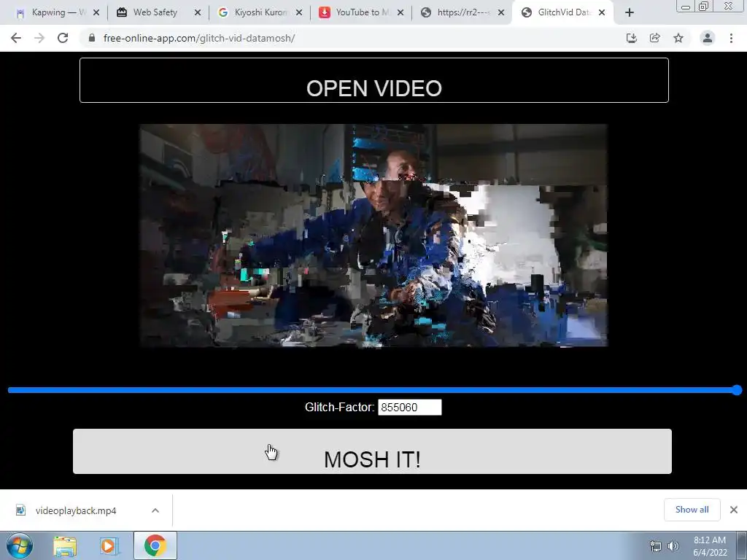Close the GlitchVid Datamosh tab
Screen dimensions: 747x560
click(602, 13)
